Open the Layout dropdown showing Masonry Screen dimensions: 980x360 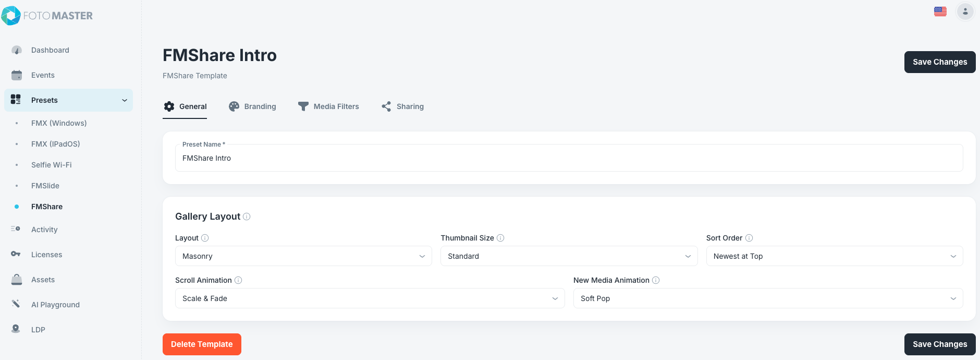[x=303, y=256]
